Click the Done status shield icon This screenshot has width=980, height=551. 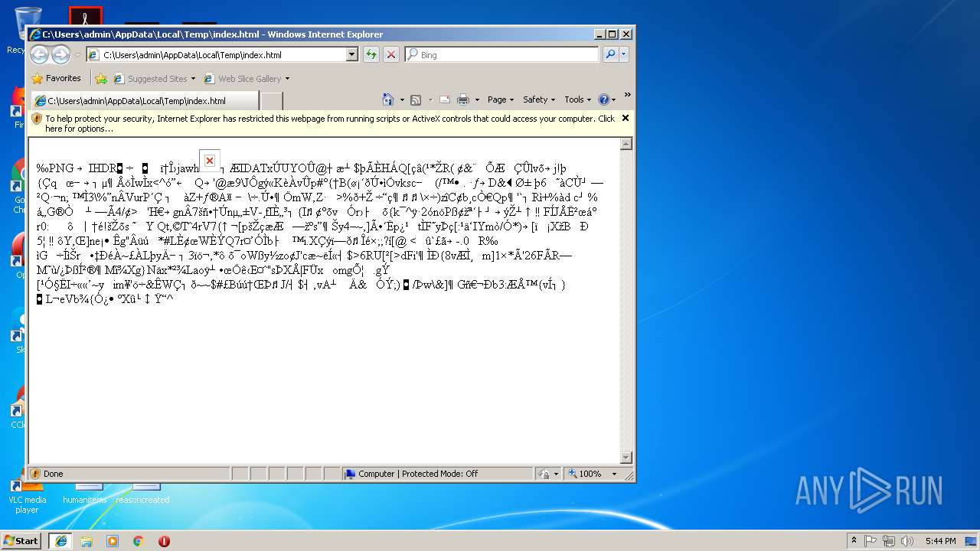point(35,474)
